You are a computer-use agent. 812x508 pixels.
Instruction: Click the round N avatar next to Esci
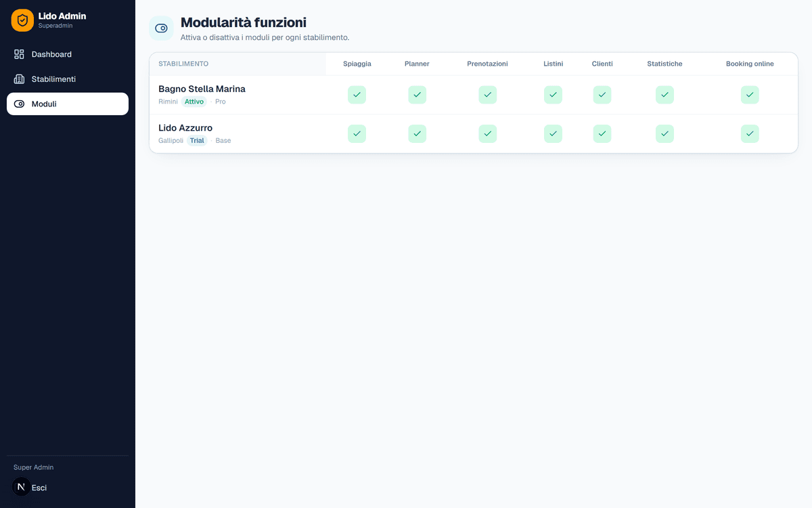coord(21,487)
